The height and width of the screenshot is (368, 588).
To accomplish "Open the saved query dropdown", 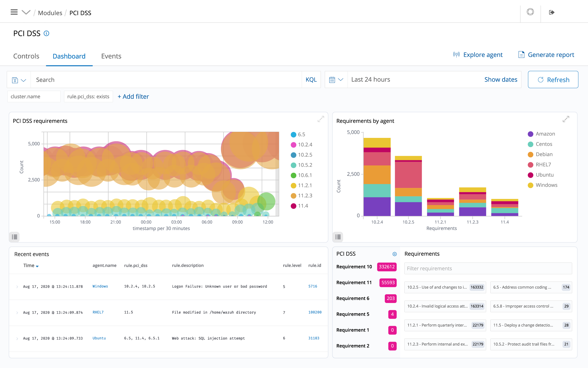I will pos(19,80).
